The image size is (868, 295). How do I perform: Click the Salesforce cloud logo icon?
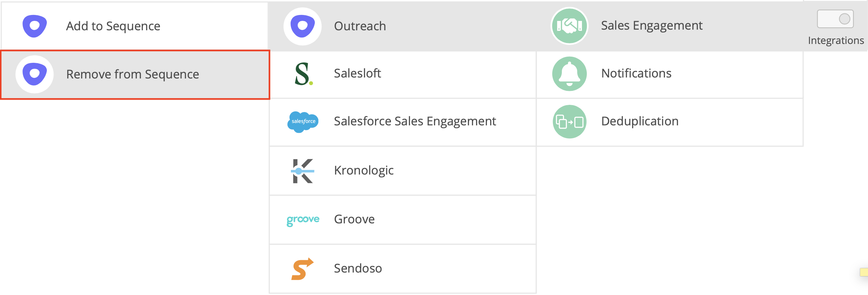pos(303,121)
